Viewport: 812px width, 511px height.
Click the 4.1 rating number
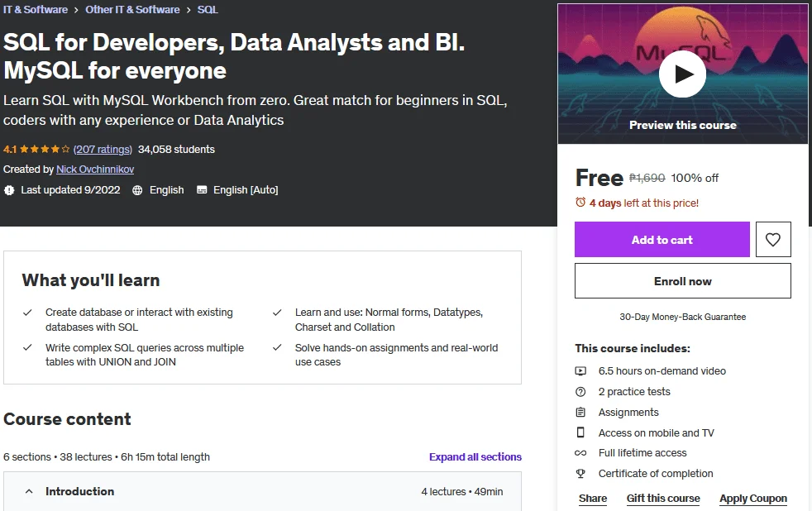click(x=10, y=149)
